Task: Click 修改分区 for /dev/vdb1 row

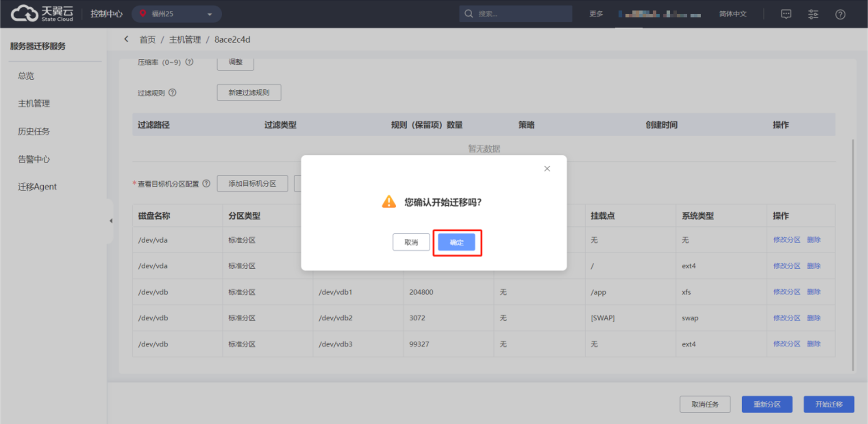Action: (786, 291)
